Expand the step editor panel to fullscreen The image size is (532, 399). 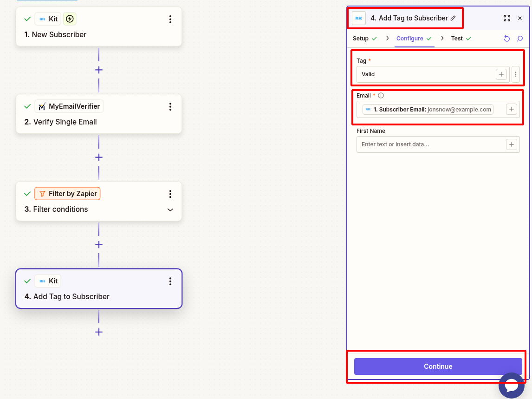pos(506,19)
